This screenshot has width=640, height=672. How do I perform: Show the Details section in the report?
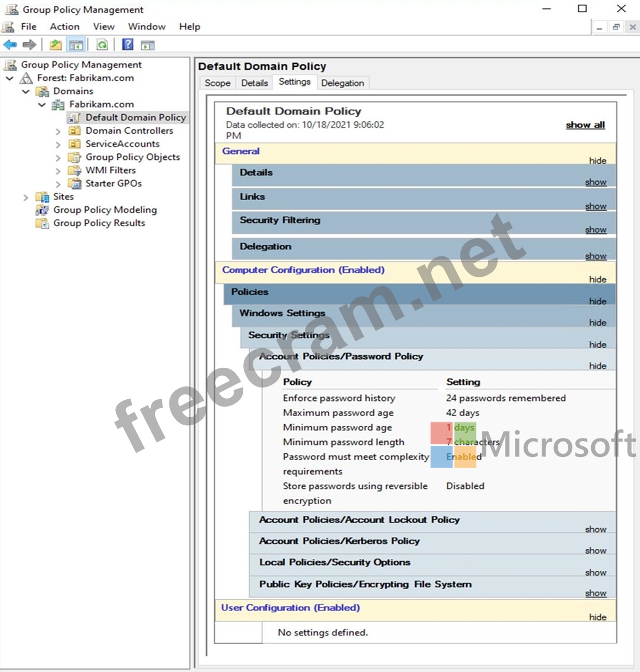(x=596, y=182)
